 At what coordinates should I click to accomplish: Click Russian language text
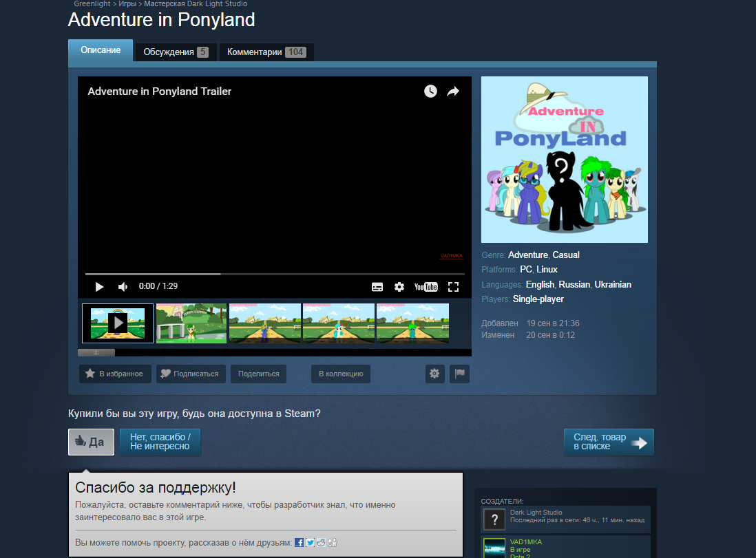pyautogui.click(x=574, y=285)
